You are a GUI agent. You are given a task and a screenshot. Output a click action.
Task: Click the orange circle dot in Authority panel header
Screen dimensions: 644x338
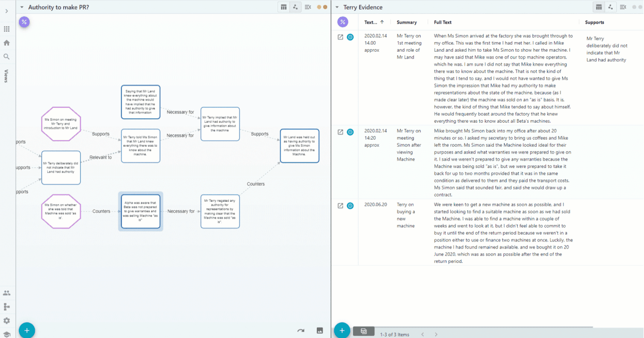click(x=319, y=7)
